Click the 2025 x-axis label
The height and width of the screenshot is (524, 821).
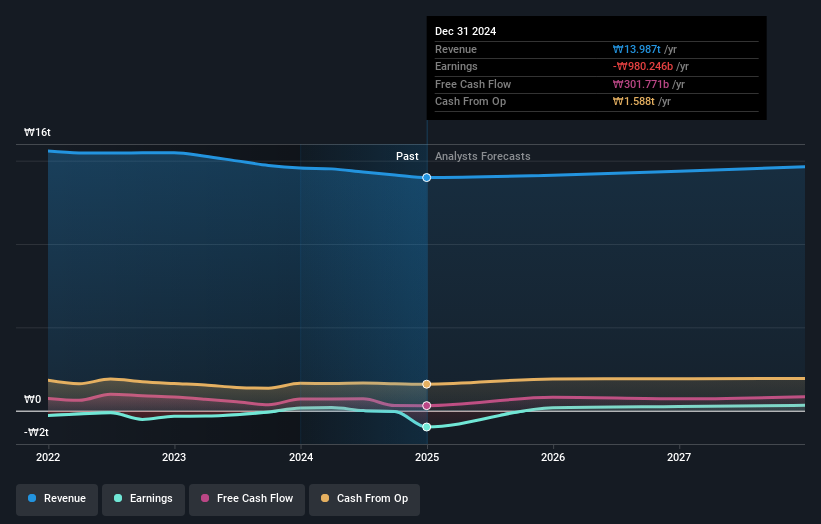pos(427,458)
